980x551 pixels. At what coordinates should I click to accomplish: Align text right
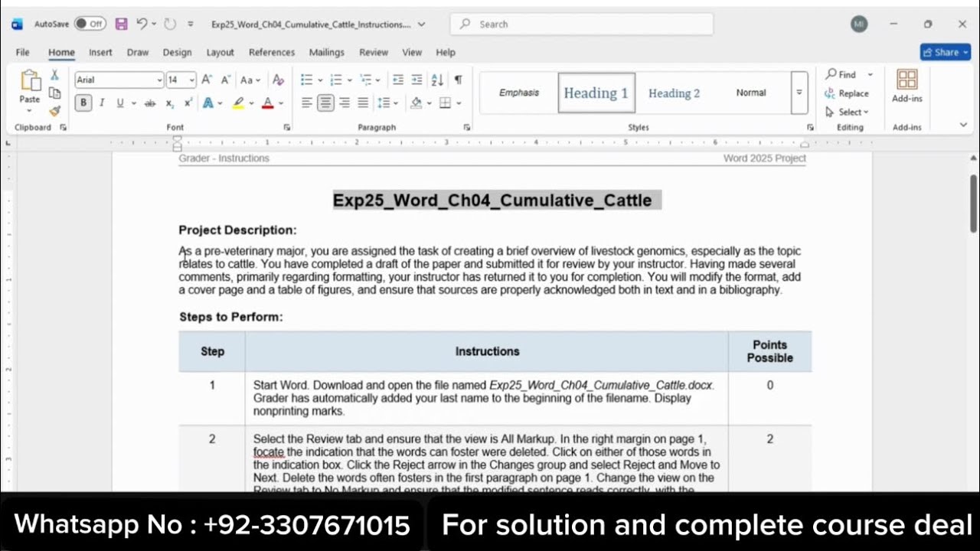click(345, 103)
